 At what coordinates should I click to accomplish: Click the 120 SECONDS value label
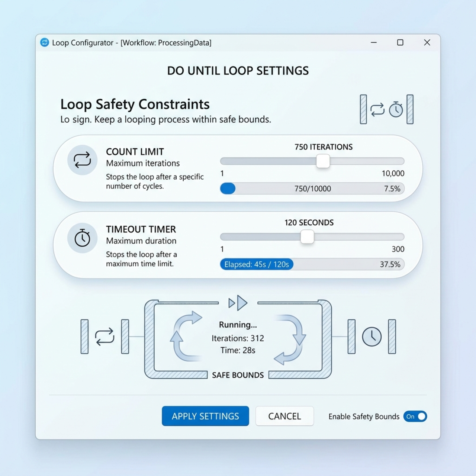[x=309, y=223]
